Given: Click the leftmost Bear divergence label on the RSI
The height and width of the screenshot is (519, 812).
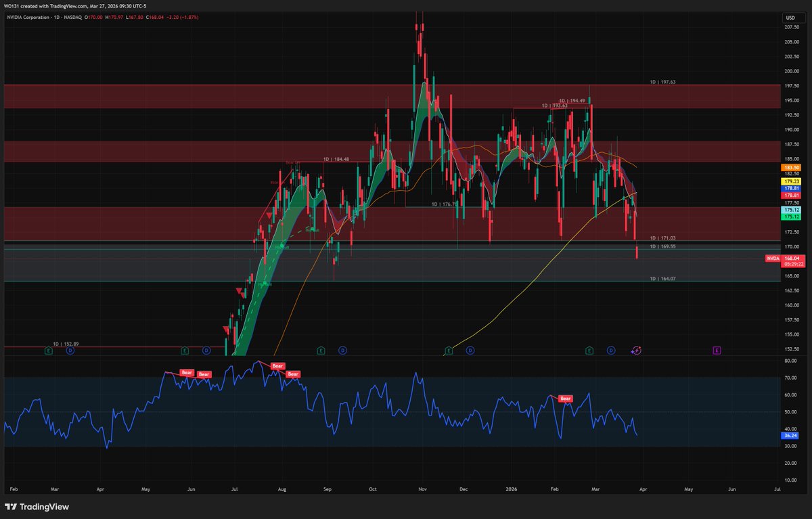Looking at the screenshot, I should click(x=187, y=371).
